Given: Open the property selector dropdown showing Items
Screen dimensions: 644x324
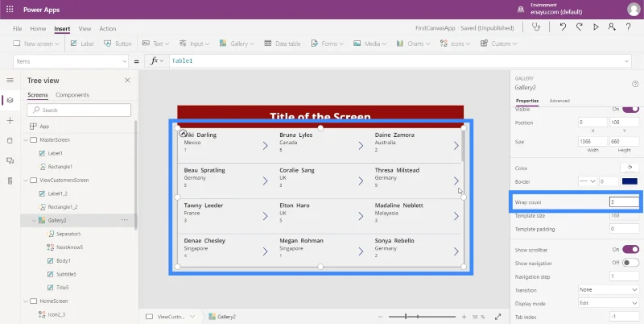Looking at the screenshot, I should pyautogui.click(x=71, y=61).
